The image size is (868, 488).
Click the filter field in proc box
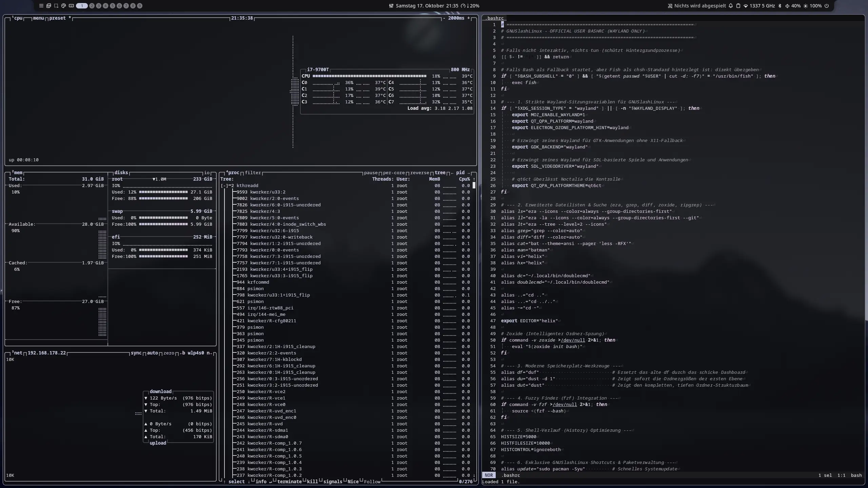click(253, 173)
